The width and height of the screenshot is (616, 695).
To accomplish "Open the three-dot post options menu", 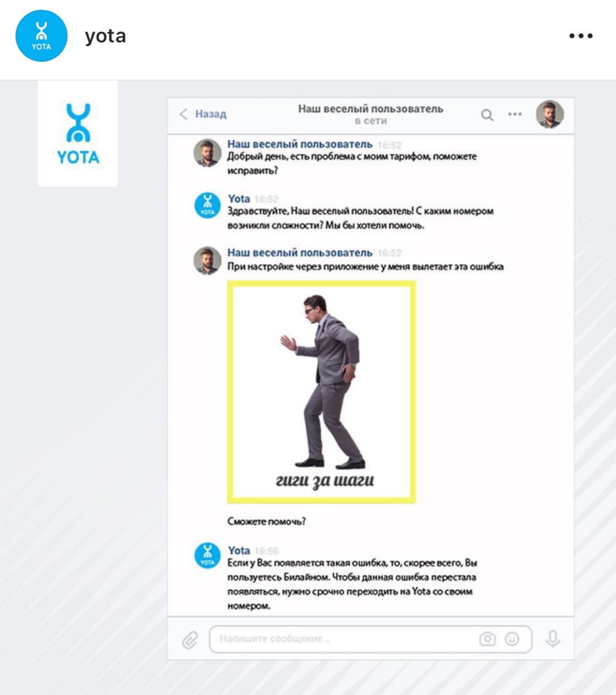I will click(x=581, y=36).
